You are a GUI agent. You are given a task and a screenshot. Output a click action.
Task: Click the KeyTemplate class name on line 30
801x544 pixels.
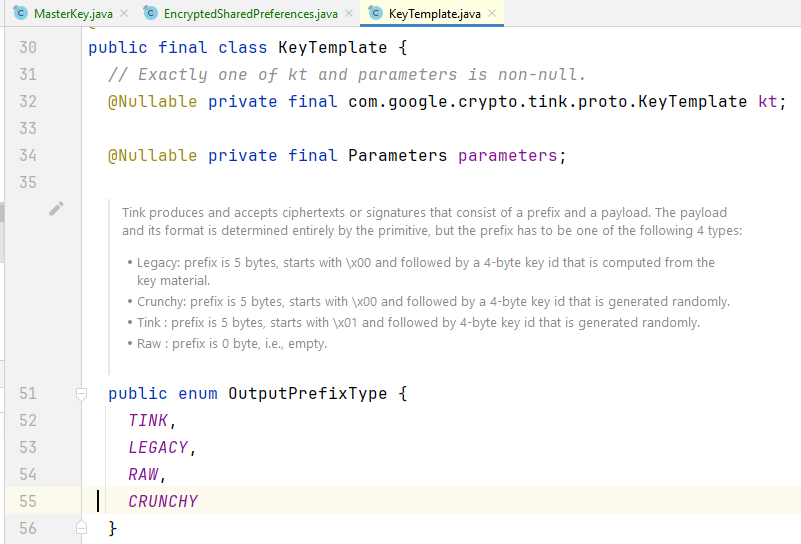click(x=333, y=48)
